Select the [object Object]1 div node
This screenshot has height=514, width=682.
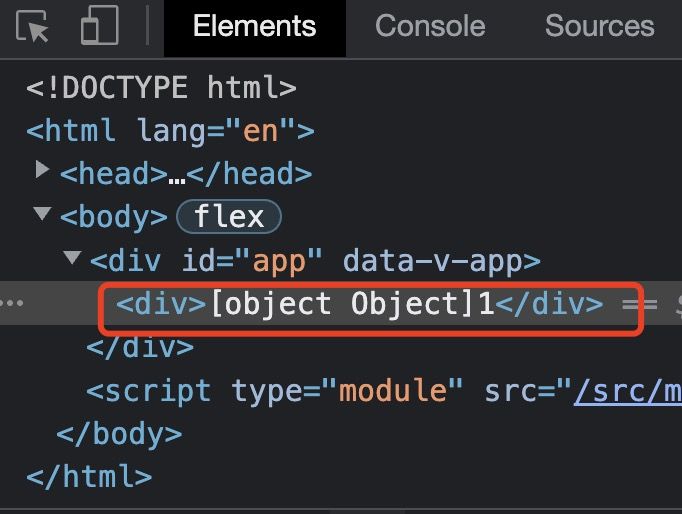point(360,304)
